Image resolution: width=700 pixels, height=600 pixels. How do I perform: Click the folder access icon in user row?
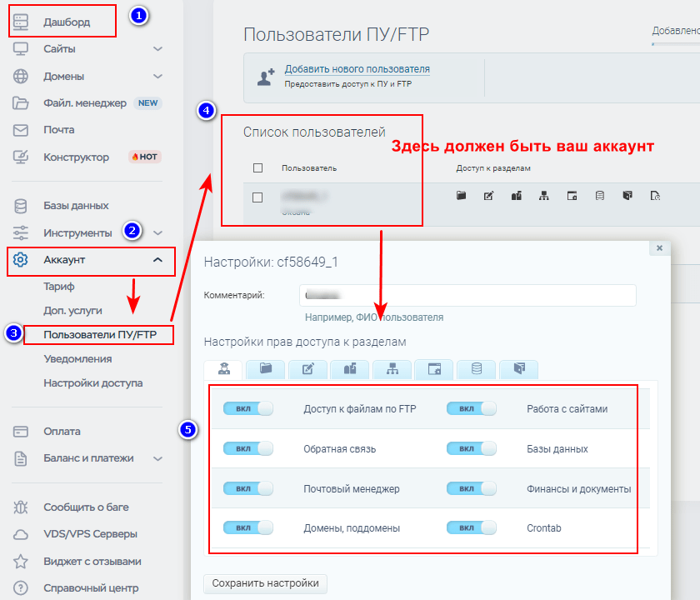(461, 195)
